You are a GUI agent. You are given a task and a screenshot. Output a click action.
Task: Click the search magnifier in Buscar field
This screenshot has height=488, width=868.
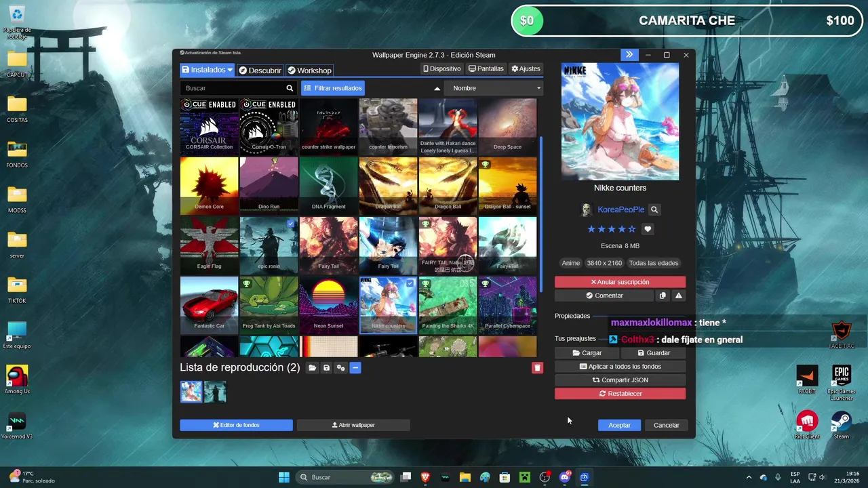[290, 88]
